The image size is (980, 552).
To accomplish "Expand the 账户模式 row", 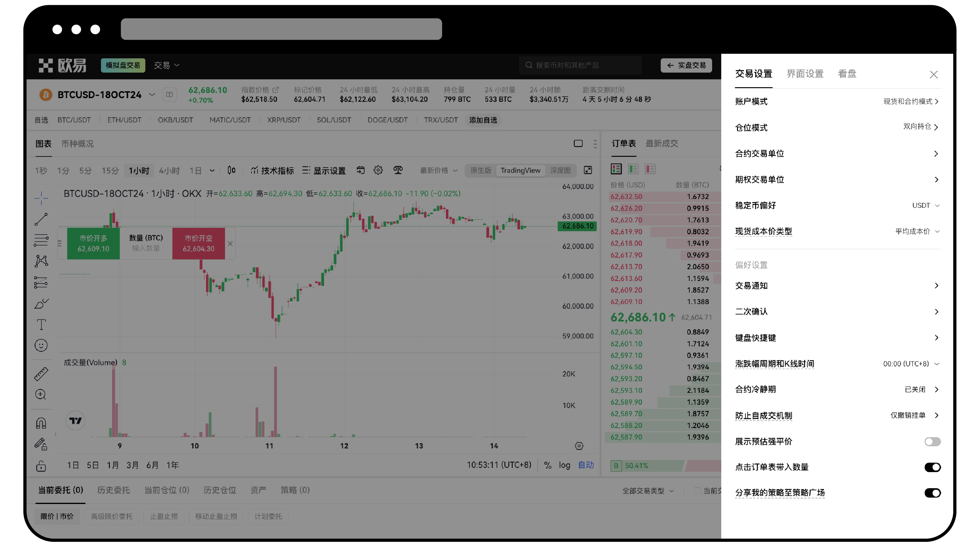I will 838,101.
